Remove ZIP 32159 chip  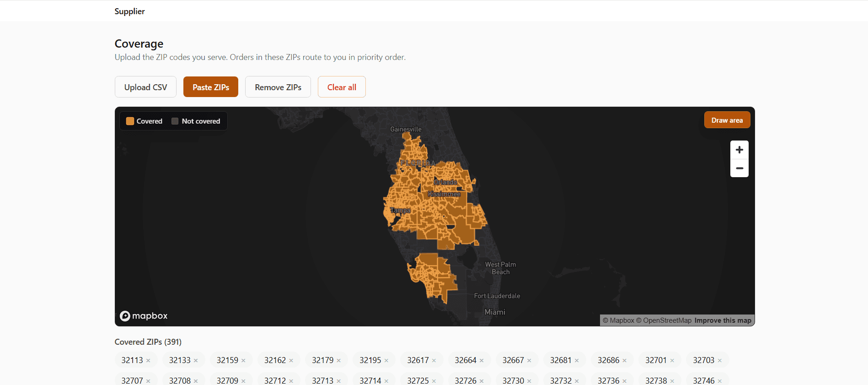(x=243, y=361)
